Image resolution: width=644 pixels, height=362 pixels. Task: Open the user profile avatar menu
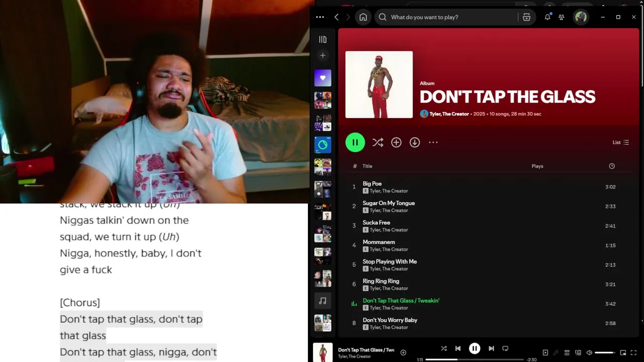581,17
